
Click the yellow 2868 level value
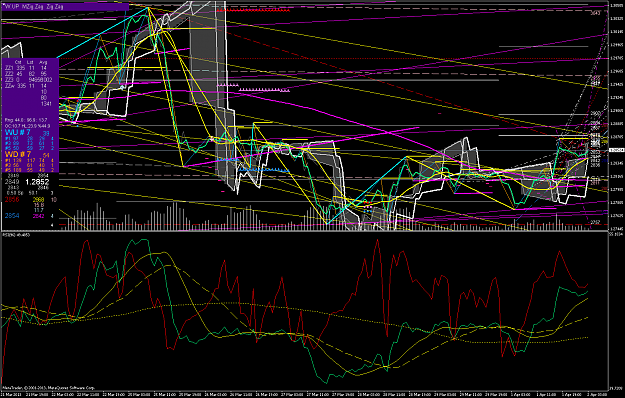point(39,199)
